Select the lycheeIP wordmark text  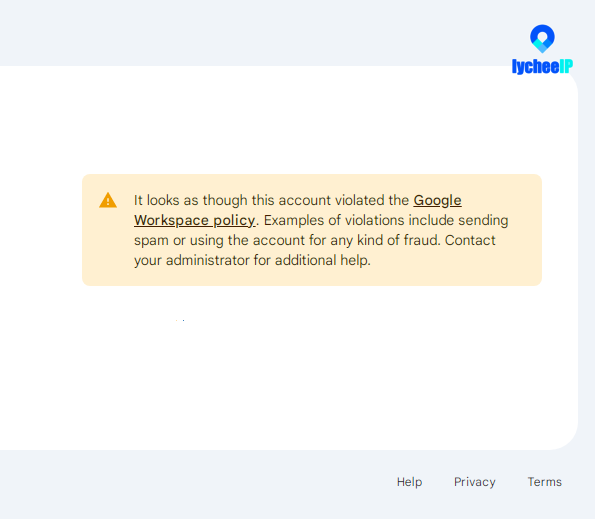(x=542, y=66)
